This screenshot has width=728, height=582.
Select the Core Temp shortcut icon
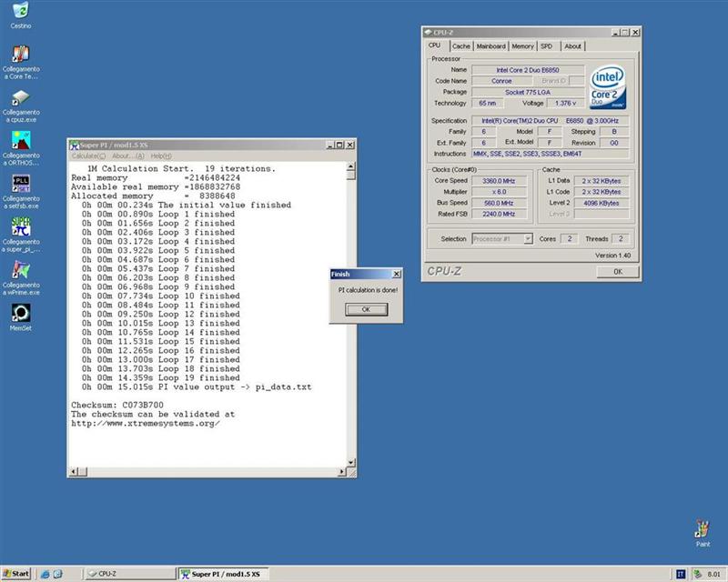coord(20,54)
